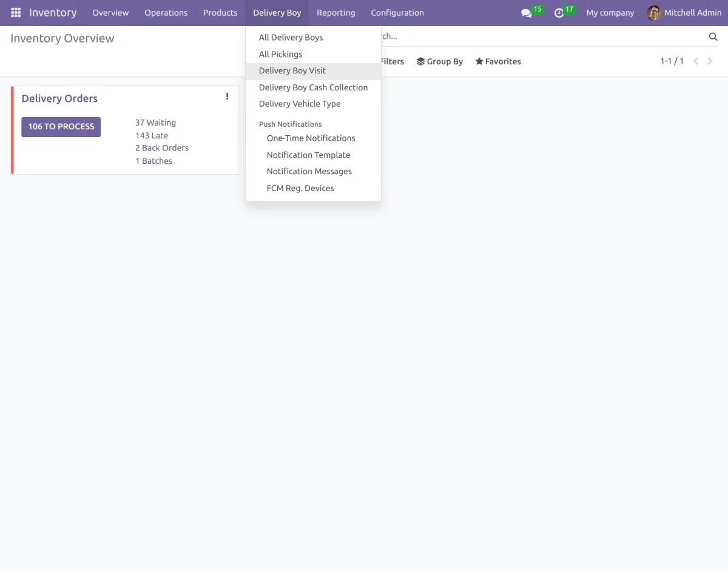Check scheduled activities via clock icon
Viewport: 728px width, 572px height.
click(x=559, y=13)
